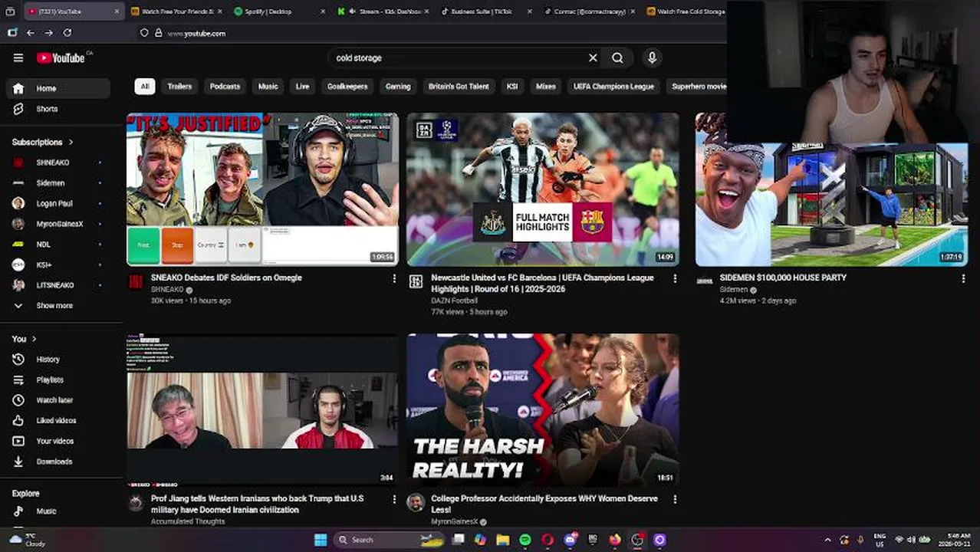Image resolution: width=980 pixels, height=552 pixels.
Task: Go forward with browser forward arrow
Action: tap(48, 33)
